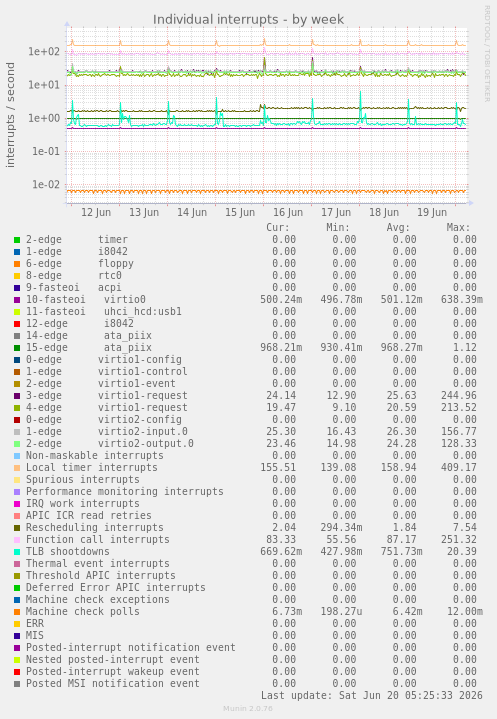This screenshot has height=719, width=497.
Task: Select the cyan swatch for TLB shootdowns
Action: (x=17, y=552)
